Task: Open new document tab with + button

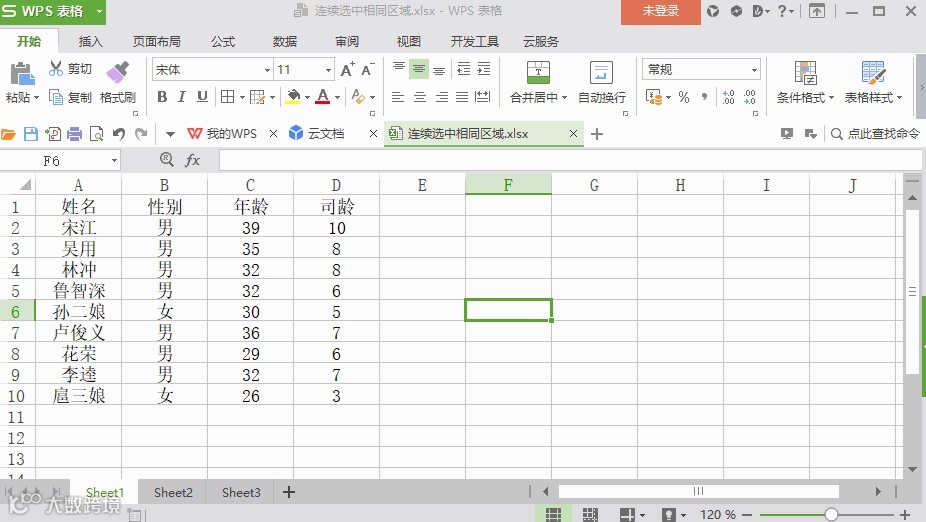Action: pyautogui.click(x=597, y=134)
